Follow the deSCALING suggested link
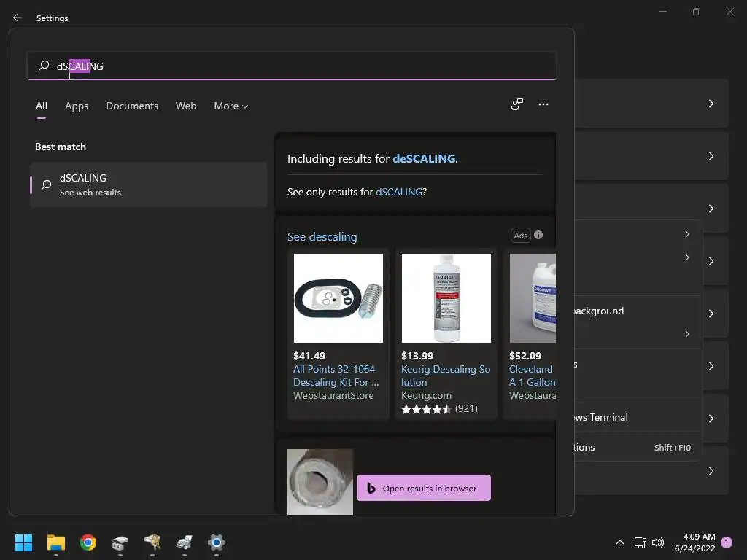Screen dimensions: 747x560 [424, 158]
